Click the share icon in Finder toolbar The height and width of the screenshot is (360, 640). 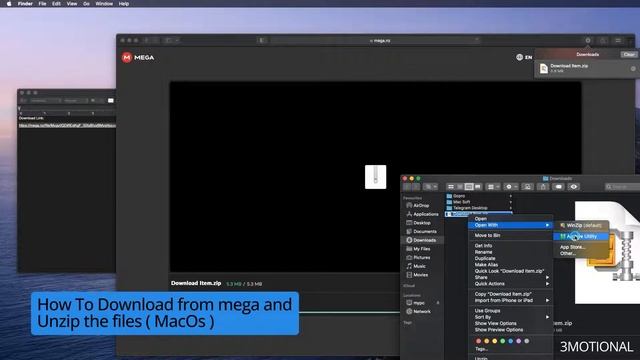[543, 187]
